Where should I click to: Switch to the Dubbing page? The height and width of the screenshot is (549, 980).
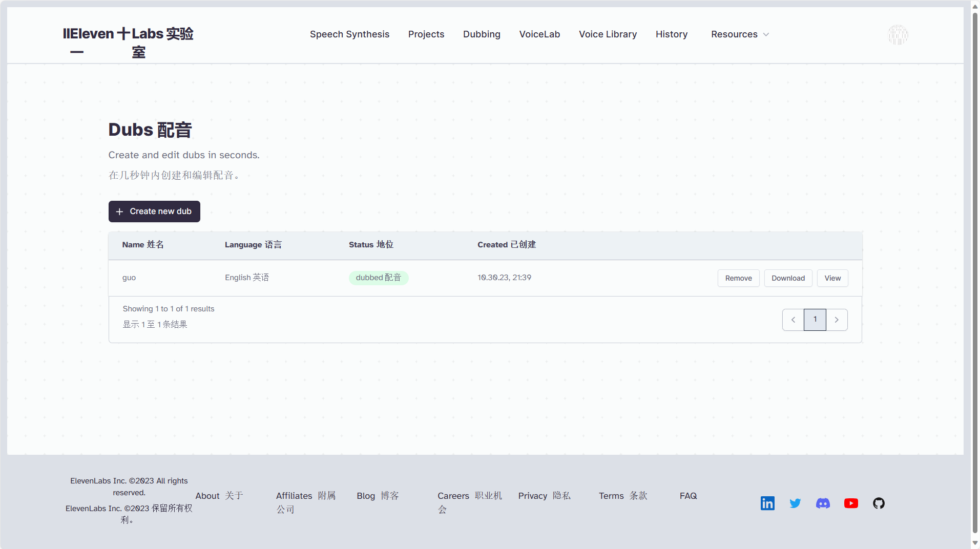tap(482, 34)
